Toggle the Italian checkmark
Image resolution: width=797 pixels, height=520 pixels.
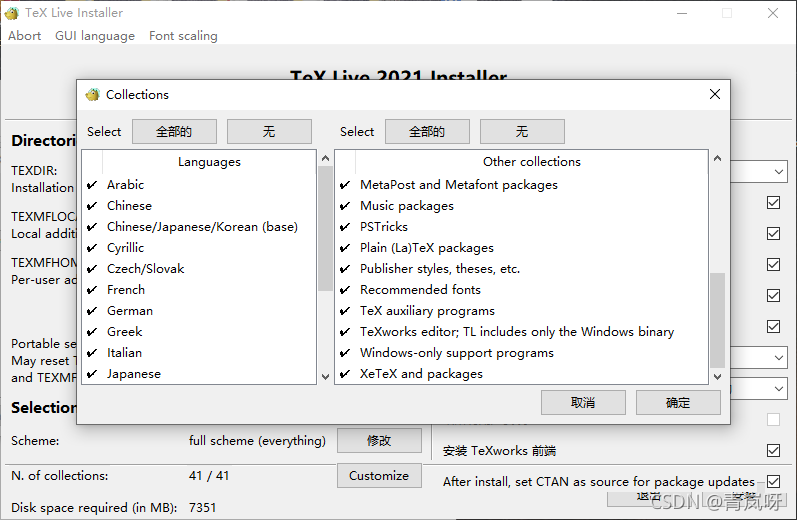92,353
